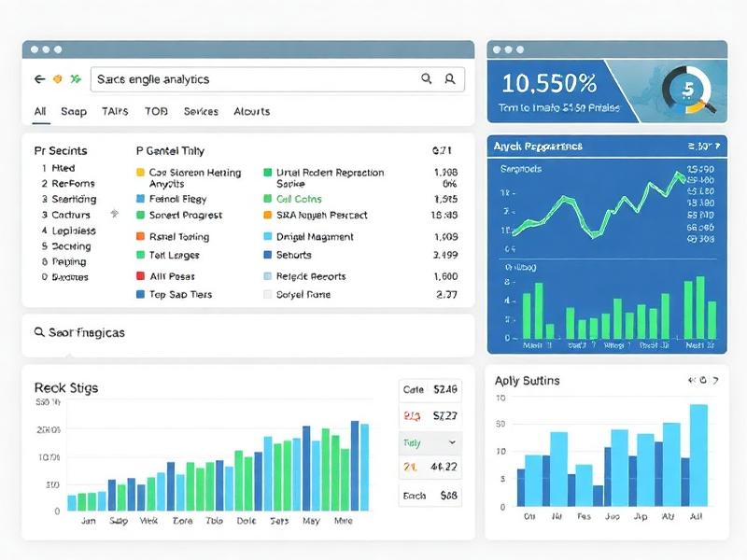Image resolution: width=747 pixels, height=560 pixels.
Task: Click the double-arrow icon in the Aply Sultins header
Action: coord(692,380)
